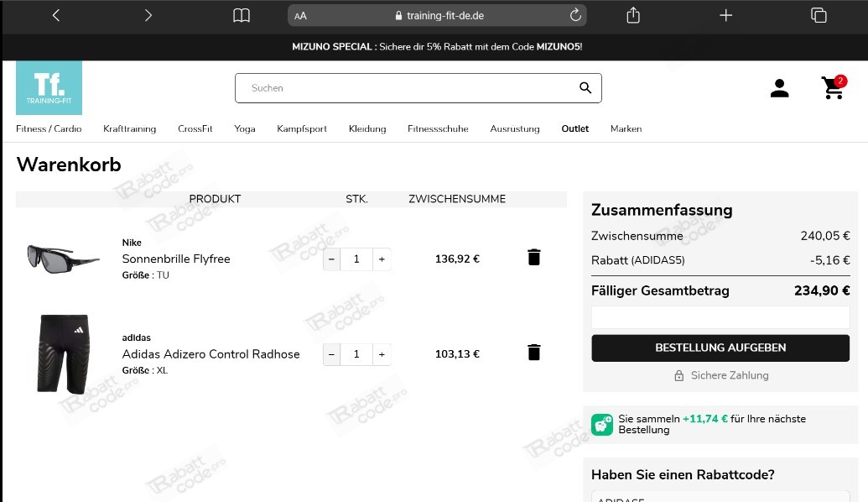The height and width of the screenshot is (502, 868).
Task: Click the training-fit-de.de address bar
Action: point(437,15)
